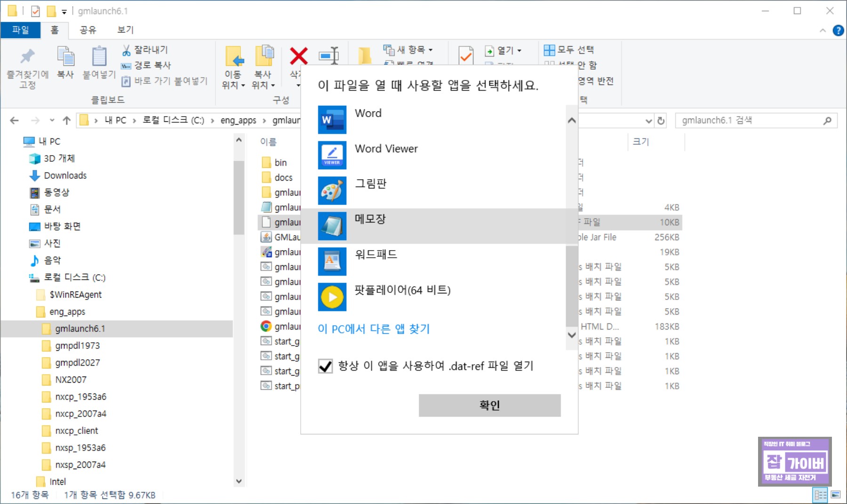Open the 열기 dropdown arrow
The image size is (847, 504).
[519, 50]
